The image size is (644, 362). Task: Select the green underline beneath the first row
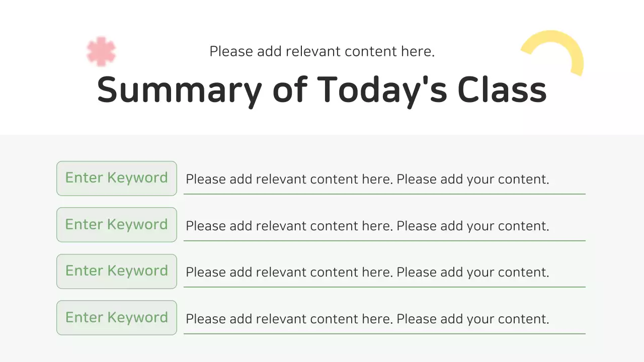384,194
